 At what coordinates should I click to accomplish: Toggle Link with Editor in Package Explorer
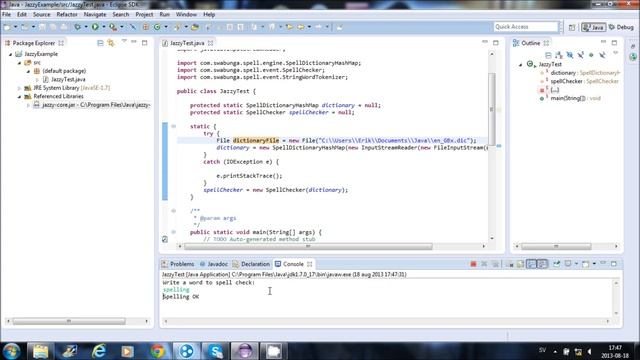coord(111,43)
